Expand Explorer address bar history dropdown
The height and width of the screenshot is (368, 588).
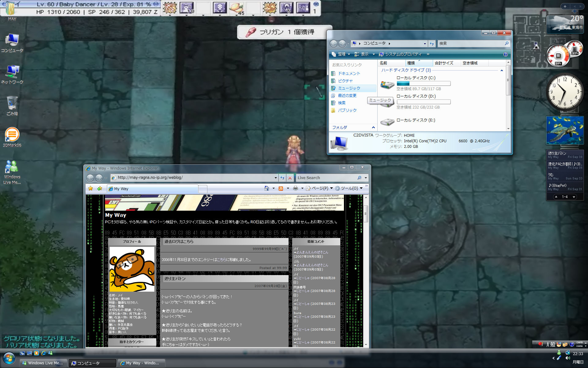coord(425,44)
